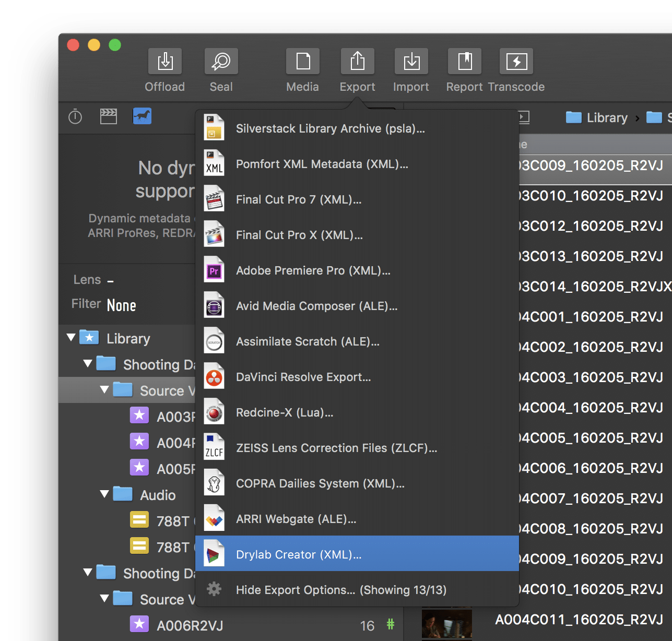Select the clip row ending 4C006_160205_R2VJ
This screenshot has width=672, height=641.
[595, 468]
